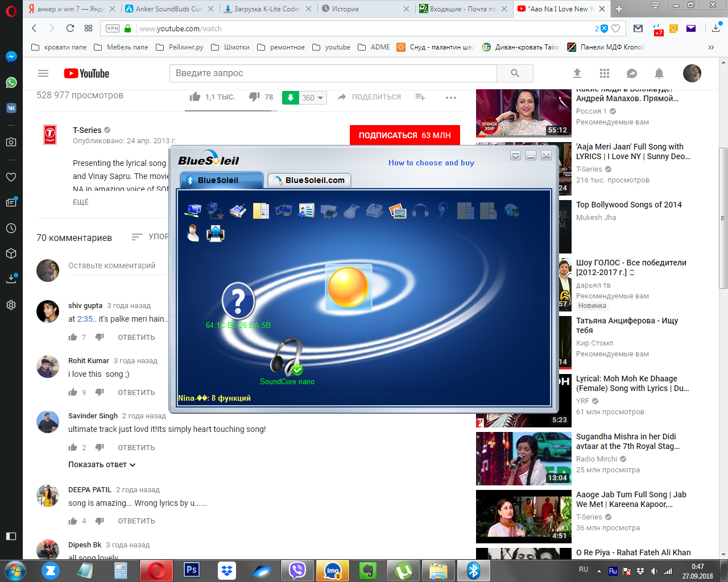Screen dimensions: 728x582
Task: Click the ПОДЕЛИТЬСЯ share button
Action: (x=370, y=97)
